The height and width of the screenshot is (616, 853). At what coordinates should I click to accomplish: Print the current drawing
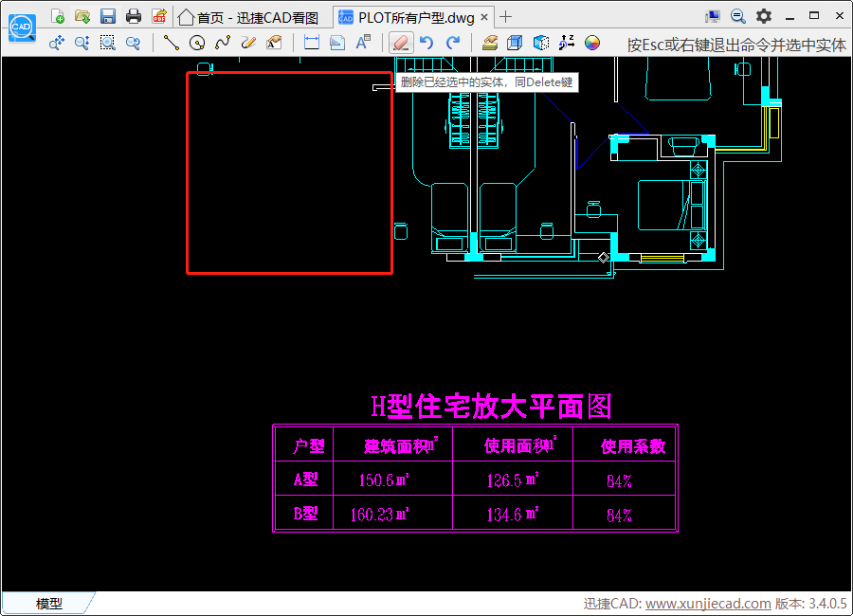pyautogui.click(x=134, y=16)
